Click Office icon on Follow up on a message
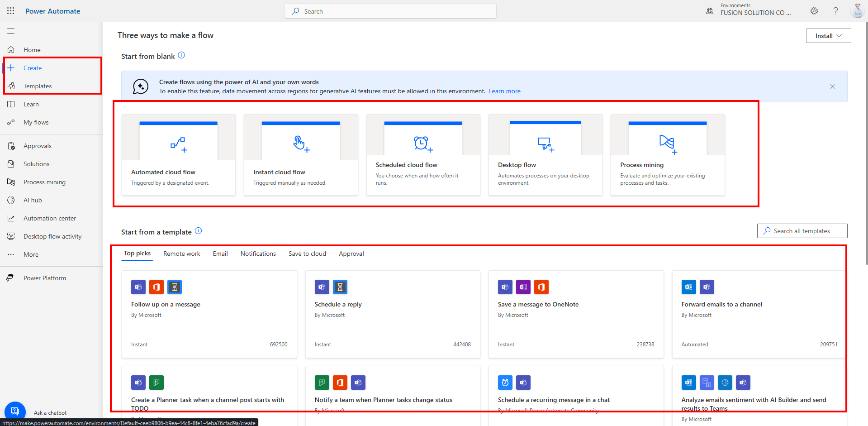The width and height of the screenshot is (868, 426). point(157,287)
